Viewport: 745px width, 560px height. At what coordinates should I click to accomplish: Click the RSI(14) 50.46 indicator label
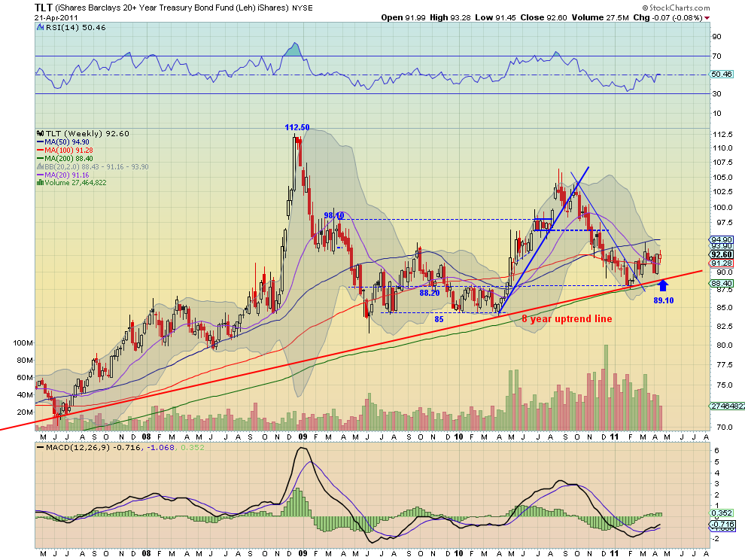coord(75,28)
